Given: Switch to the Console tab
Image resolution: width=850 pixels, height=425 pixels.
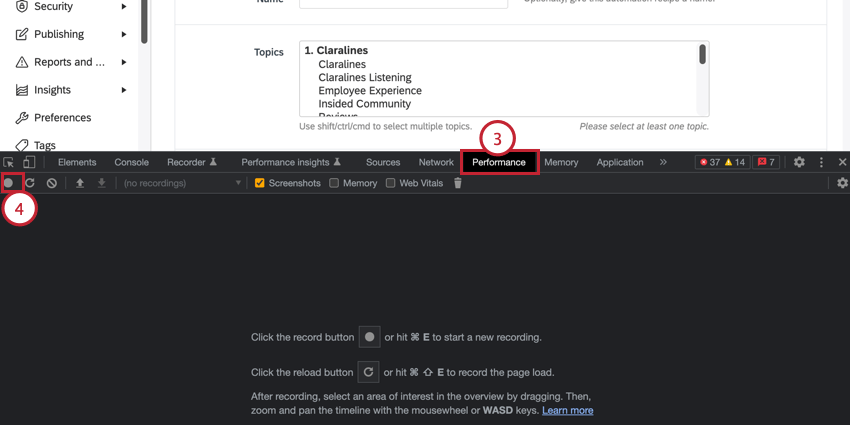Looking at the screenshot, I should (x=132, y=162).
